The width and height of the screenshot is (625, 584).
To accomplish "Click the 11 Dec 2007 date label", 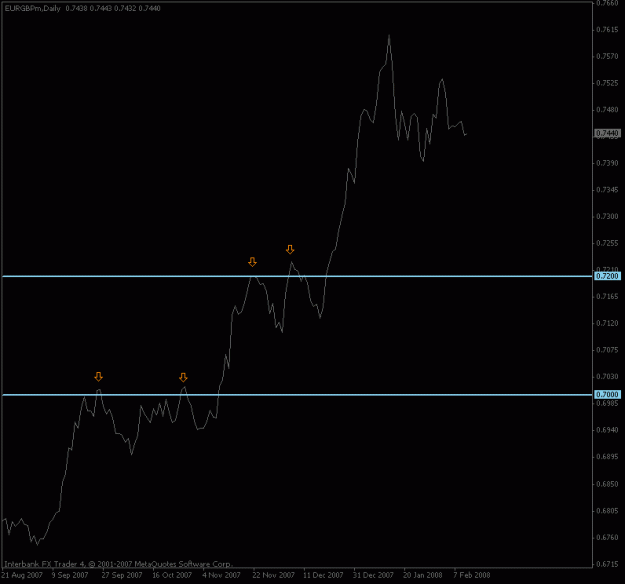I will click(323, 575).
